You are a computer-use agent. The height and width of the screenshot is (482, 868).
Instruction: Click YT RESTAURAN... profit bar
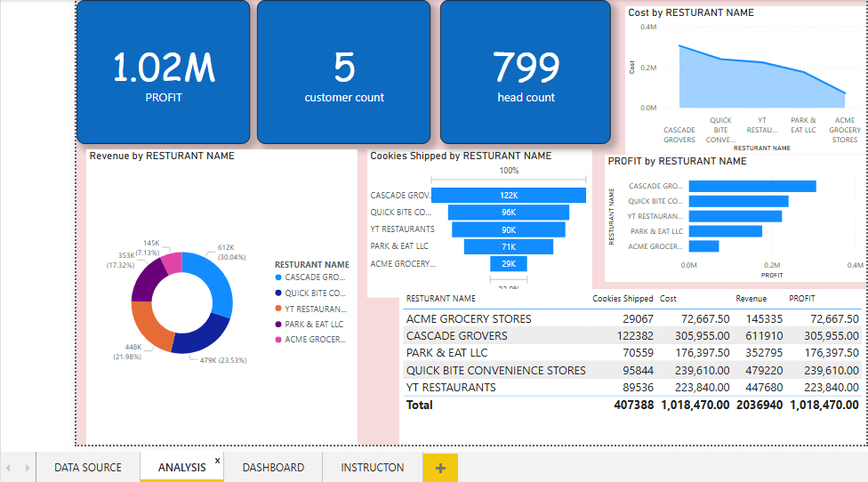pos(735,216)
